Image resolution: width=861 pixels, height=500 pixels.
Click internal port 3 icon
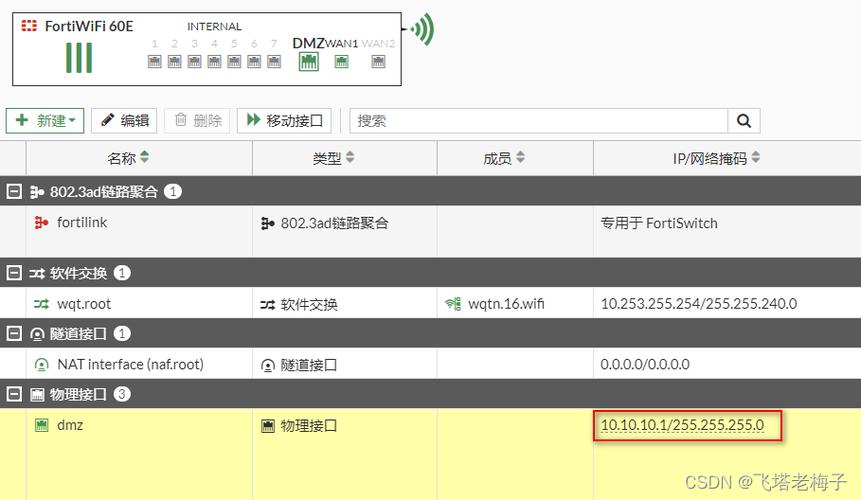(194, 61)
